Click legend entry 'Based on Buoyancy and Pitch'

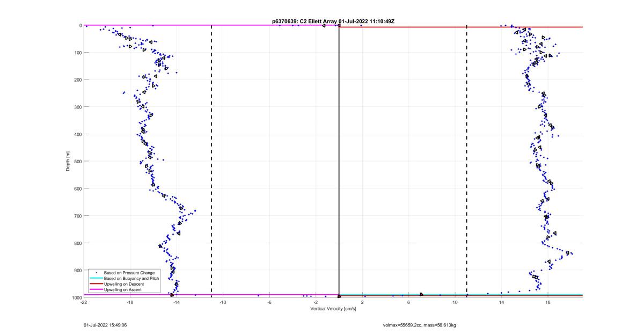pos(131,278)
